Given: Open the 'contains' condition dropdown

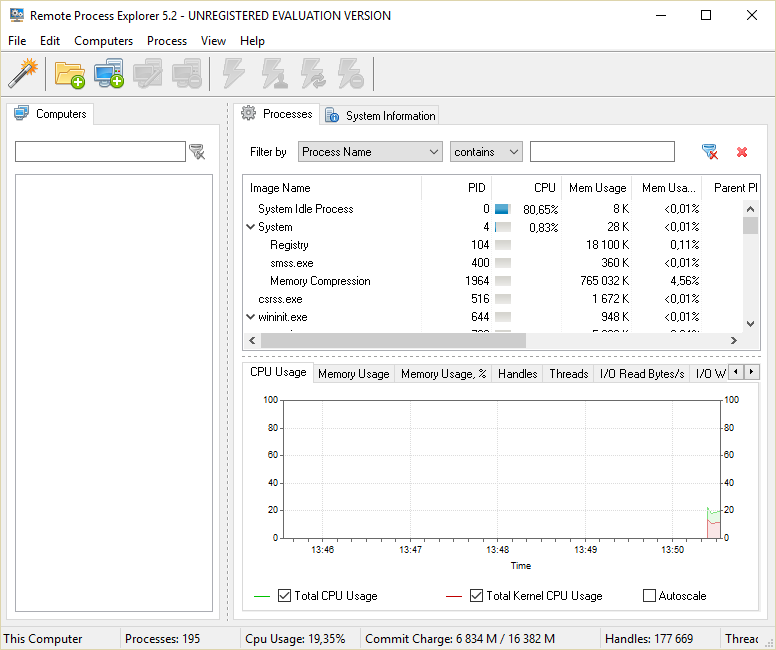Looking at the screenshot, I should (486, 151).
